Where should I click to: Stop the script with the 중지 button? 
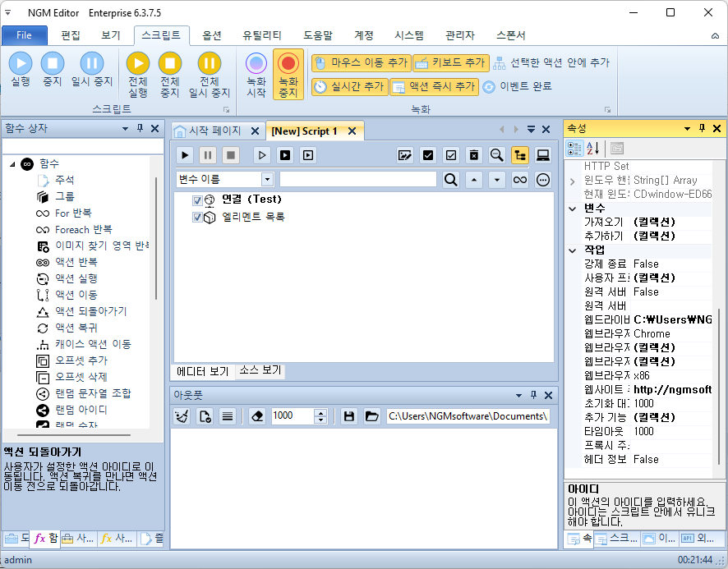pos(53,69)
